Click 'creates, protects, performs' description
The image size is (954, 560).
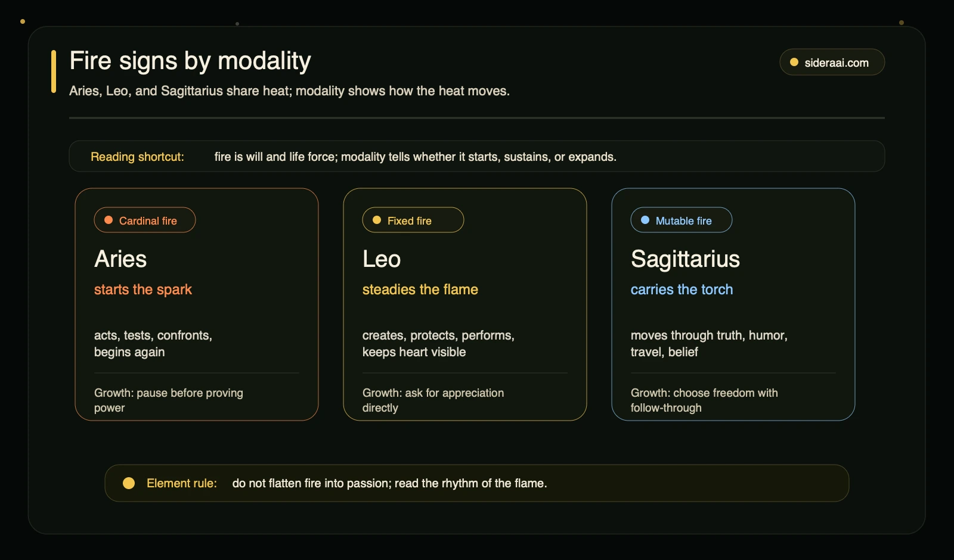point(438,344)
